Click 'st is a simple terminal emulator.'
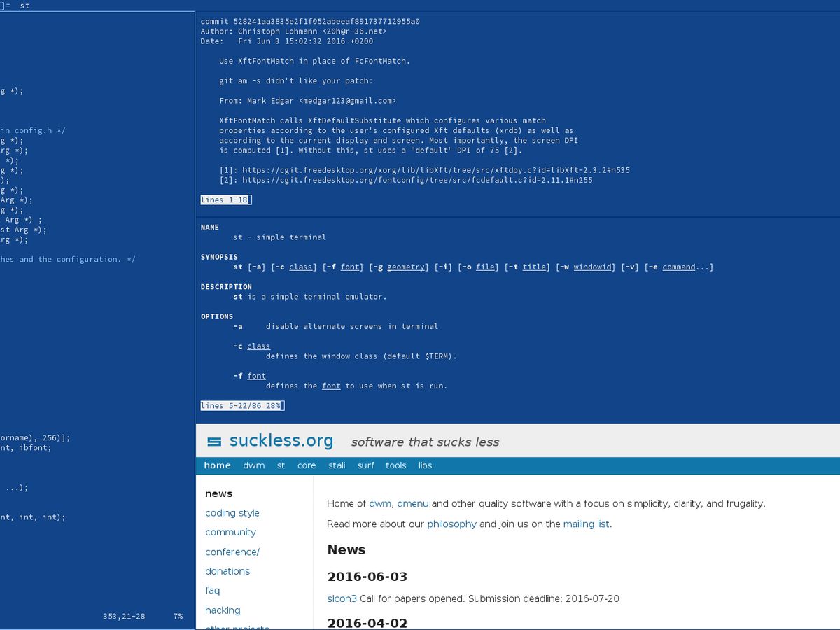Screen dimensions: 840x630 pos(310,297)
